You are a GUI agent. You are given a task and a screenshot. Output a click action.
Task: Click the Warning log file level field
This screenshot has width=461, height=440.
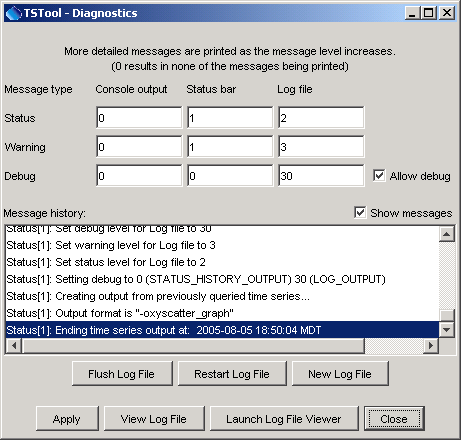[321, 147]
